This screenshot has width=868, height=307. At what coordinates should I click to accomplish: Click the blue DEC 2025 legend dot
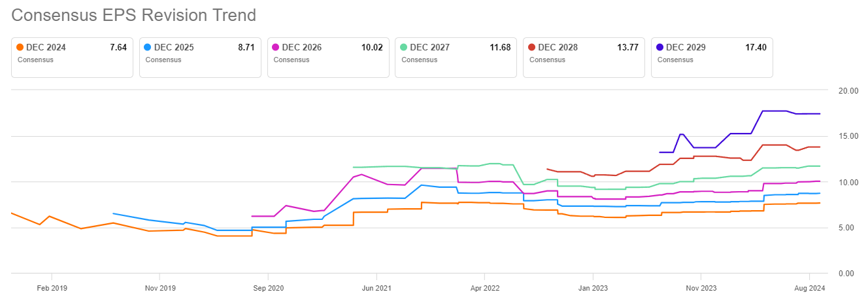148,47
